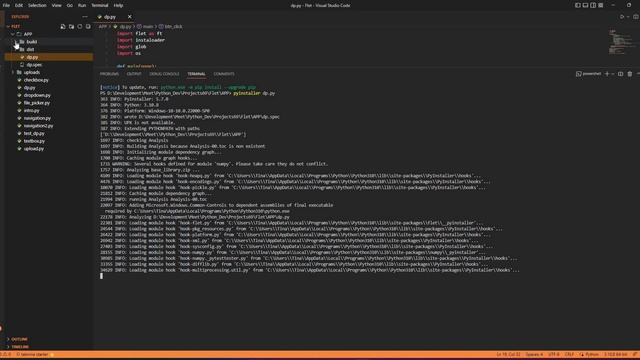Open textbox.py from Explorer
The height and width of the screenshot is (360, 640).
(x=34, y=141)
